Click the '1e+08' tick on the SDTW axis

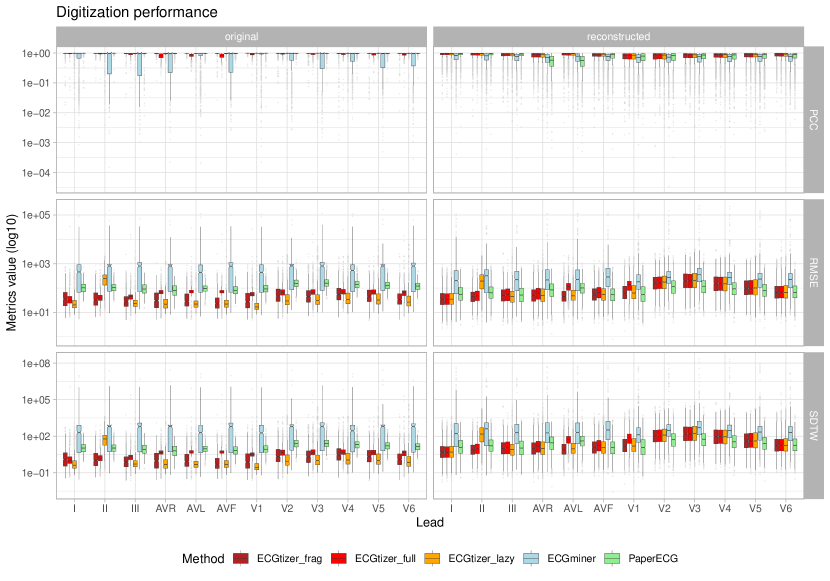coord(36,364)
